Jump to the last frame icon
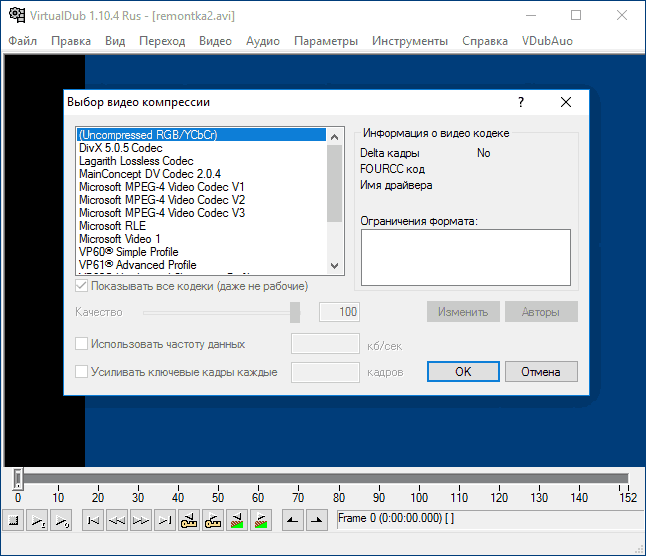The width and height of the screenshot is (646, 556). pyautogui.click(x=164, y=520)
